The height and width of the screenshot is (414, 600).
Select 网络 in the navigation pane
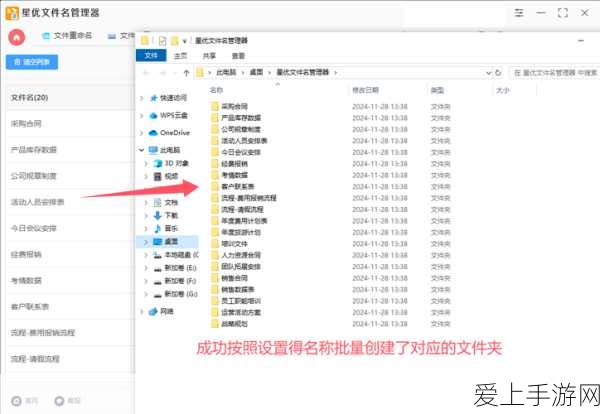tap(167, 311)
